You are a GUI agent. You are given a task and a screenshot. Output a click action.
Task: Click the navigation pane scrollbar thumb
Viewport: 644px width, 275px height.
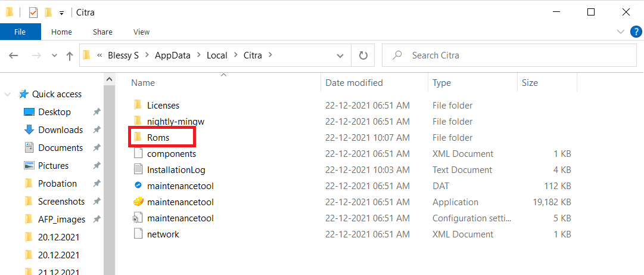(109, 180)
